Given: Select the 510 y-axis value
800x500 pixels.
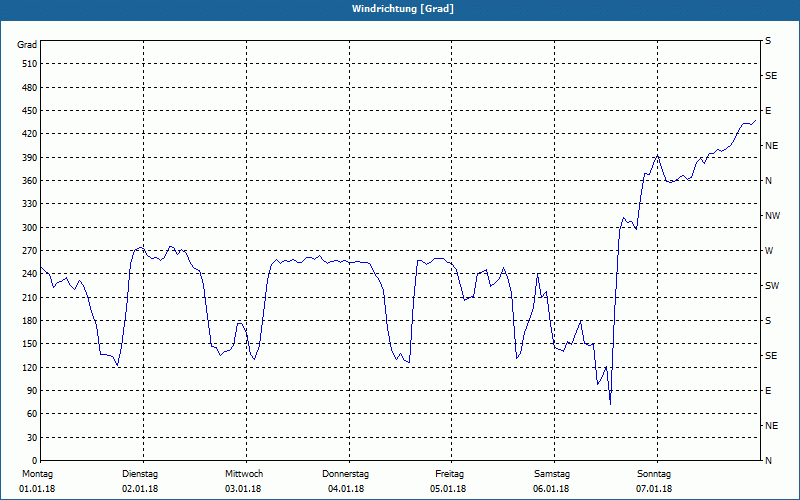Looking at the screenshot, I should (x=30, y=64).
